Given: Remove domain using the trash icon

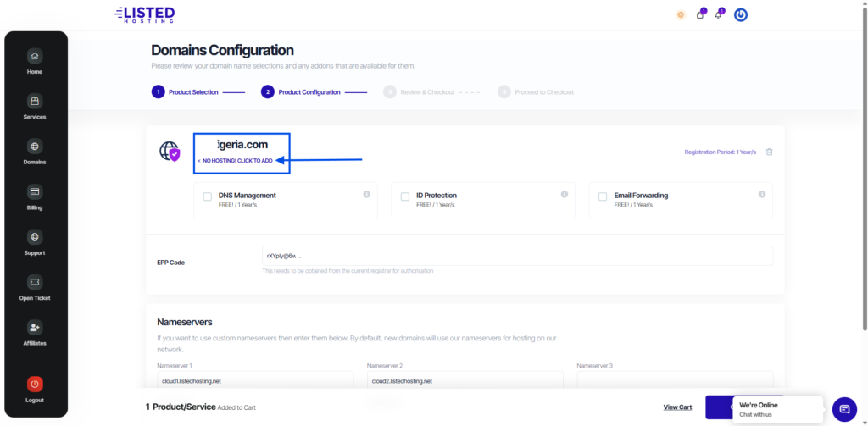Looking at the screenshot, I should pyautogui.click(x=769, y=152).
